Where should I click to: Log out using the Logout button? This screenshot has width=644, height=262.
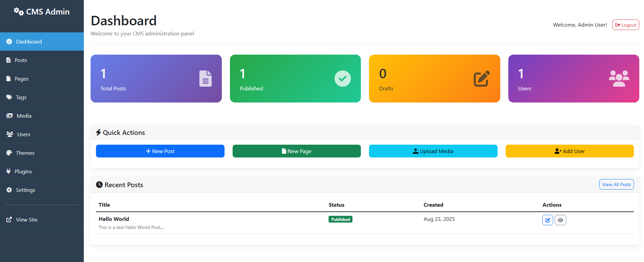(625, 25)
